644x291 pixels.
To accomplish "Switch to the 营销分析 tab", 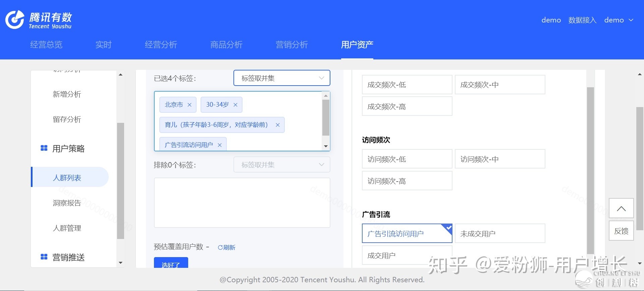I will pos(291,45).
